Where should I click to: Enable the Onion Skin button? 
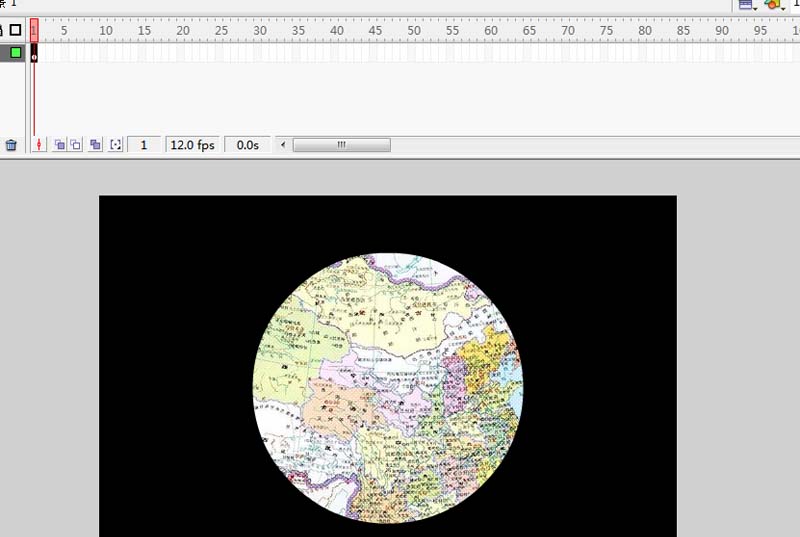(59, 145)
